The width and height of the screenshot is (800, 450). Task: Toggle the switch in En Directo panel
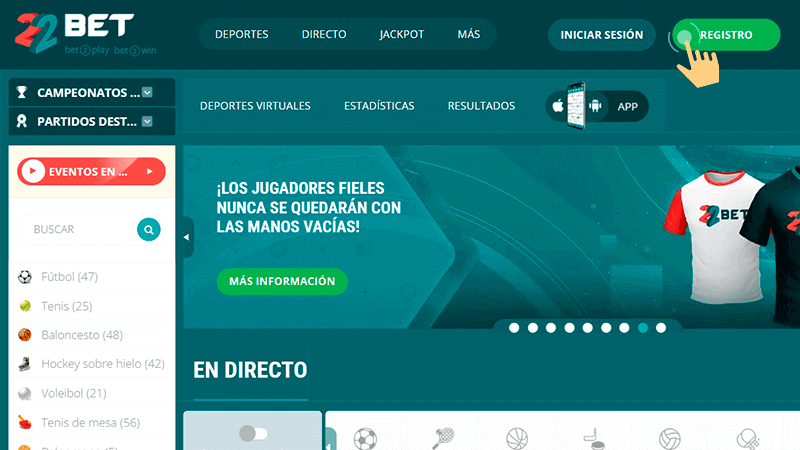253,433
